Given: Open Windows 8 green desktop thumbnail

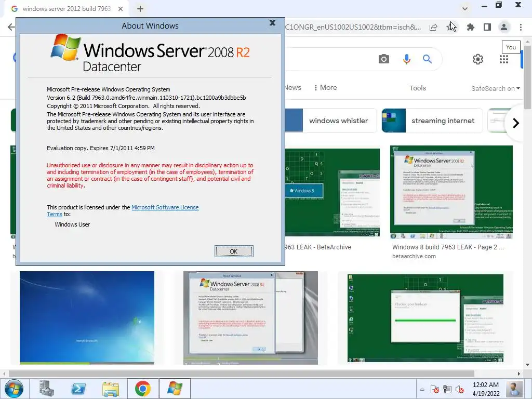Looking at the screenshot, I should coord(332,192).
